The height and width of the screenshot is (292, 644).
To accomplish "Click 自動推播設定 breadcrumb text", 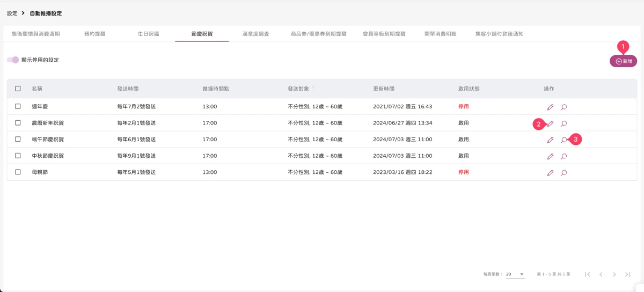I will coord(46,13).
